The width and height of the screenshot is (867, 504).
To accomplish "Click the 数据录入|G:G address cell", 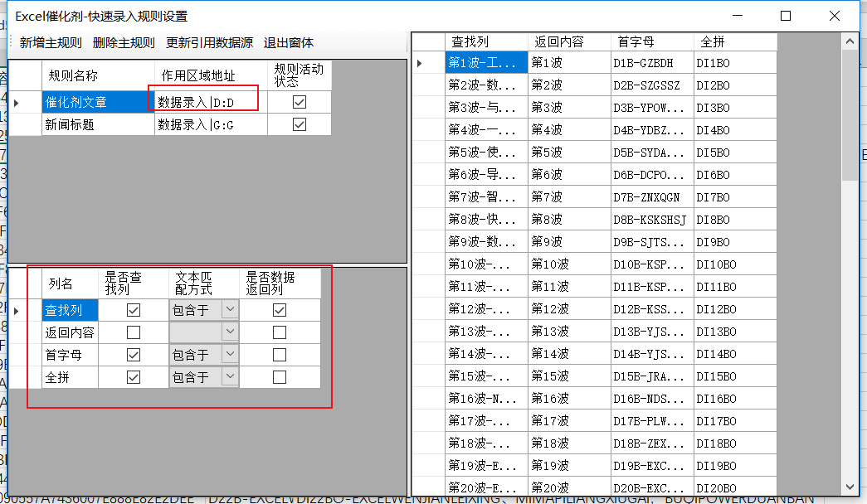I will (211, 124).
